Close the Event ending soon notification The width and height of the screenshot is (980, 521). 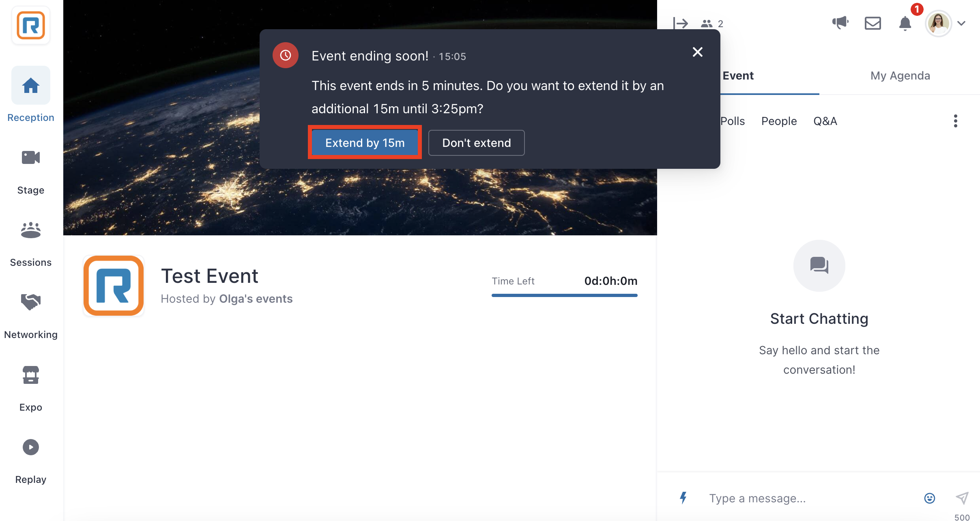[x=698, y=52]
